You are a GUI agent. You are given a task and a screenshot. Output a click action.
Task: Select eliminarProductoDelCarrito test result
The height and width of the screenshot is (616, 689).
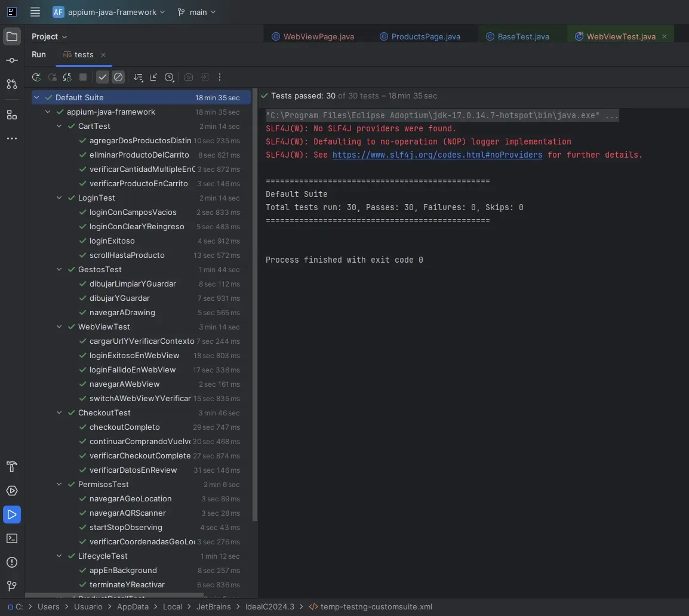[141, 155]
